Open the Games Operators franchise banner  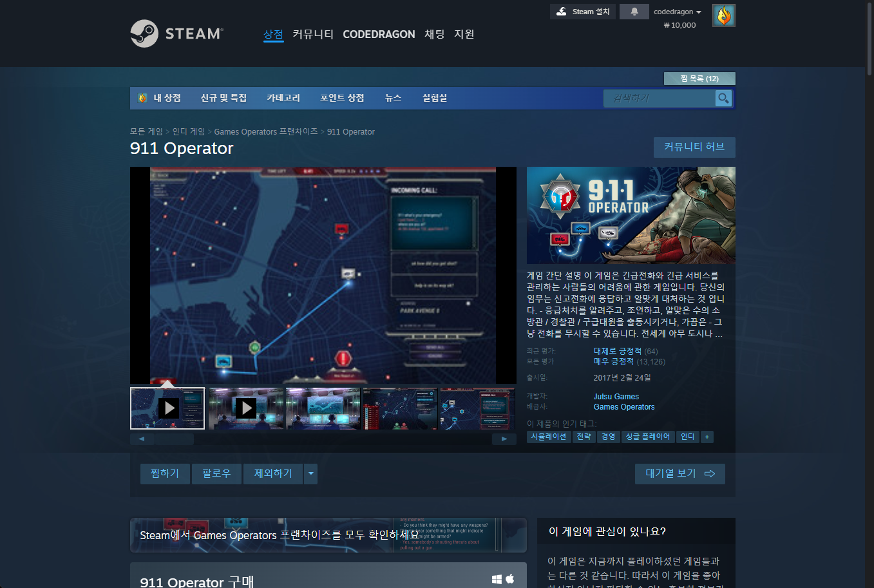pos(328,535)
